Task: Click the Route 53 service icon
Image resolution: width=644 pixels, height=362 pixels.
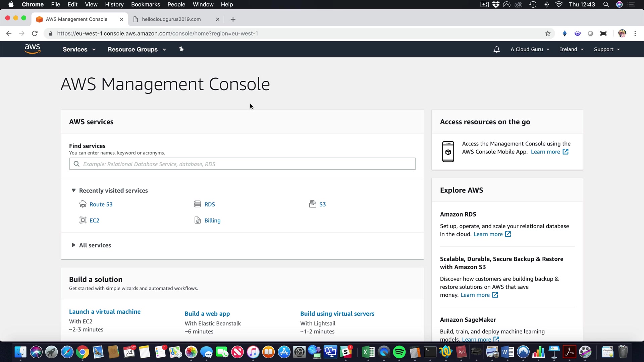Action: (x=83, y=204)
